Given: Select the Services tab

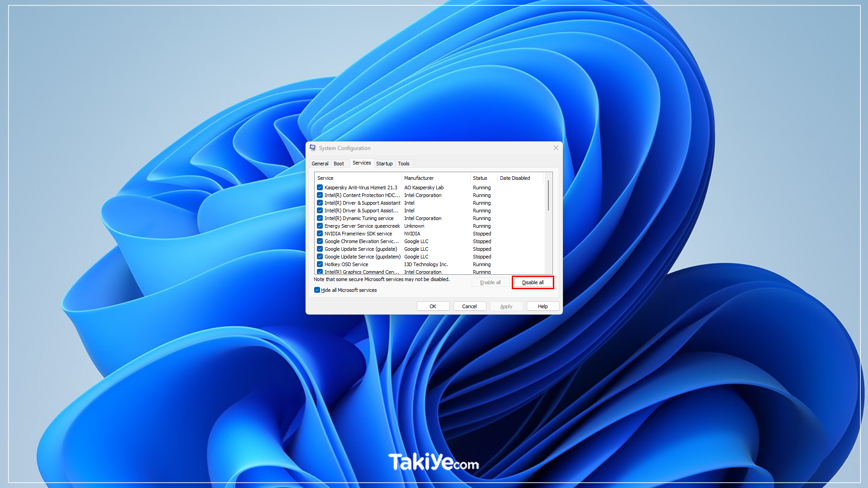Looking at the screenshot, I should (x=362, y=163).
